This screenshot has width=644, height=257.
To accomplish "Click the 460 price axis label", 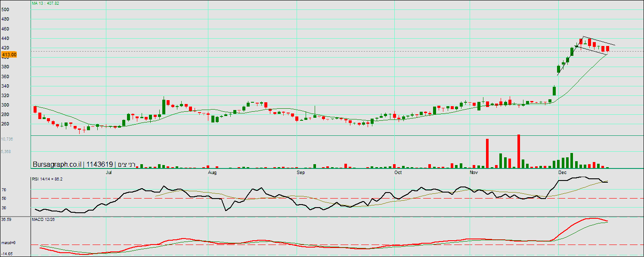I will point(5,29).
